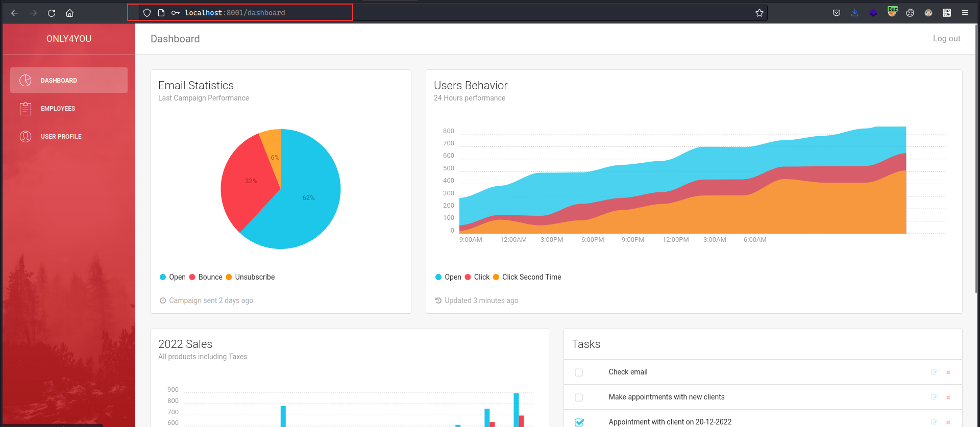
Task: Open the browser home page icon
Action: click(x=70, y=13)
